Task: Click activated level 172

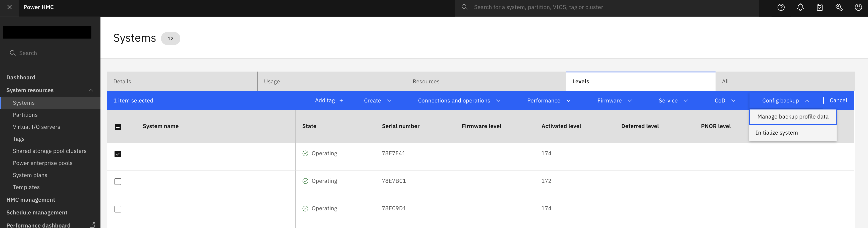Action: [x=546, y=181]
